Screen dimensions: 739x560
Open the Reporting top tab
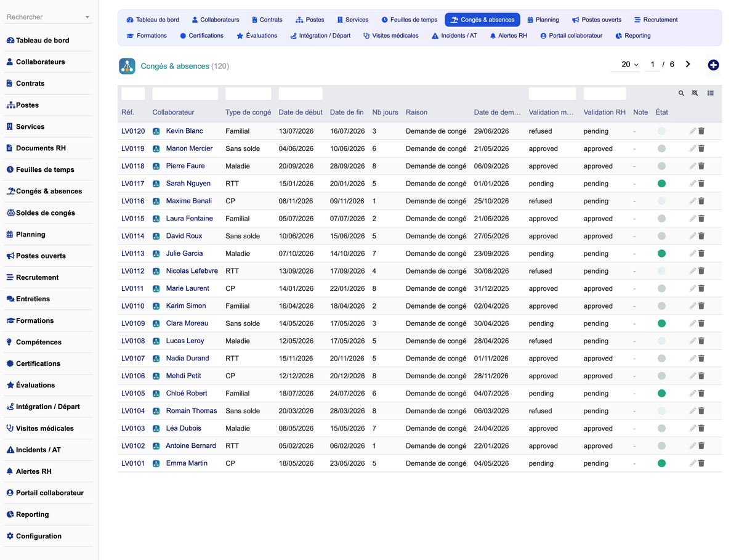click(632, 36)
